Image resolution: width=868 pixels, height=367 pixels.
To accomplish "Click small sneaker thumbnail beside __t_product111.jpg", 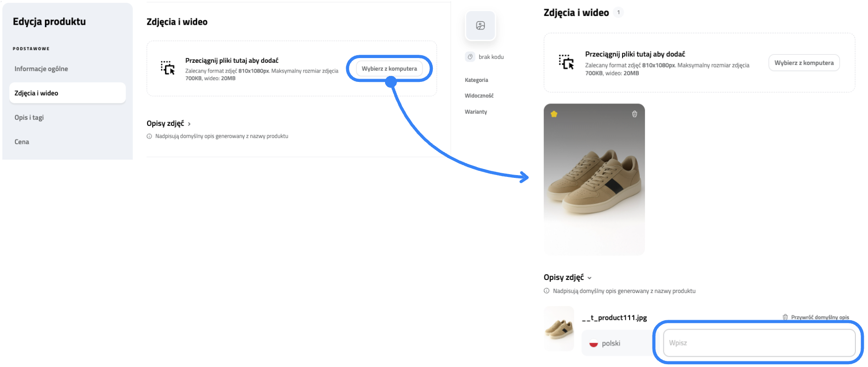I will (559, 329).
